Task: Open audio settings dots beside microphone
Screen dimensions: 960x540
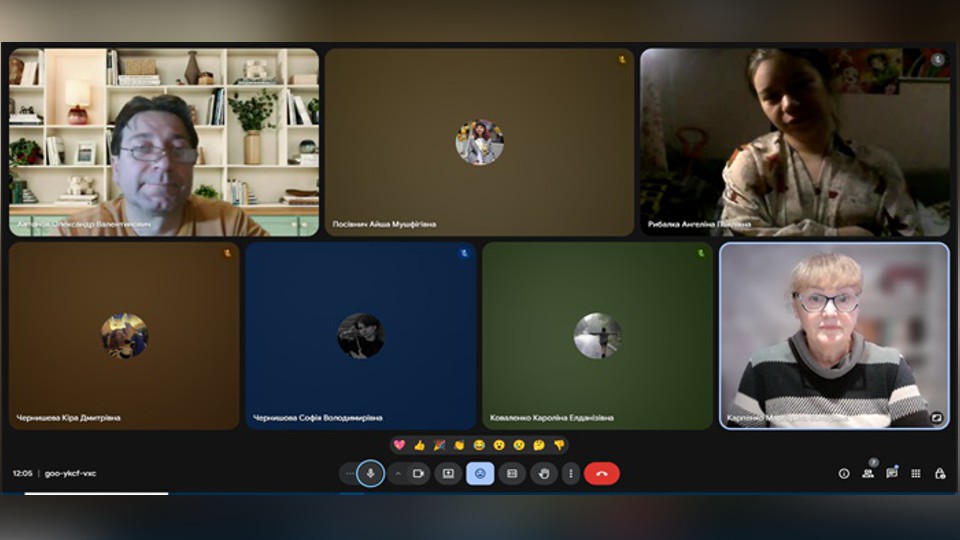Action: coord(349,473)
